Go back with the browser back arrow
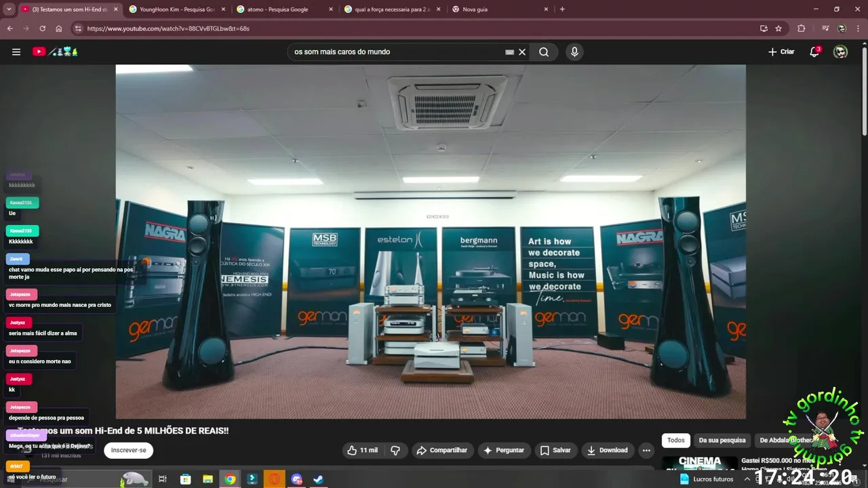The width and height of the screenshot is (868, 488). coord(9,28)
